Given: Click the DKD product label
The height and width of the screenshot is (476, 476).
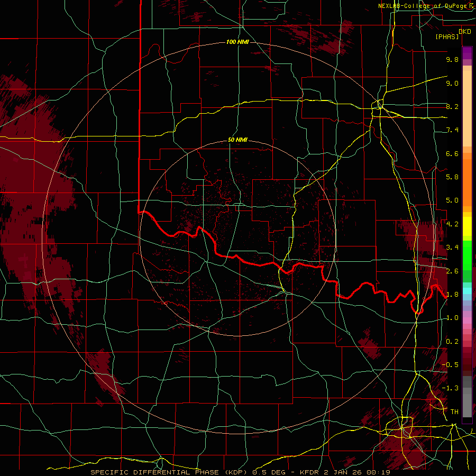Looking at the screenshot, I should click(465, 32).
